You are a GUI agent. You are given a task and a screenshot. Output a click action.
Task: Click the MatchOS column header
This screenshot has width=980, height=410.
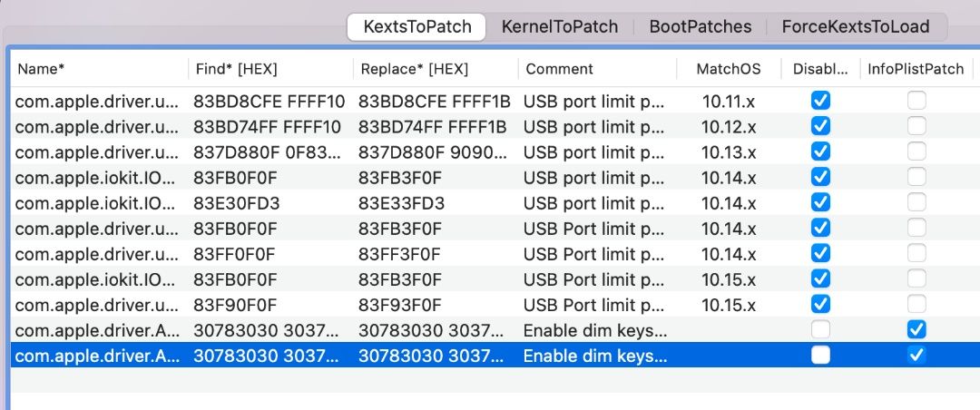click(728, 69)
